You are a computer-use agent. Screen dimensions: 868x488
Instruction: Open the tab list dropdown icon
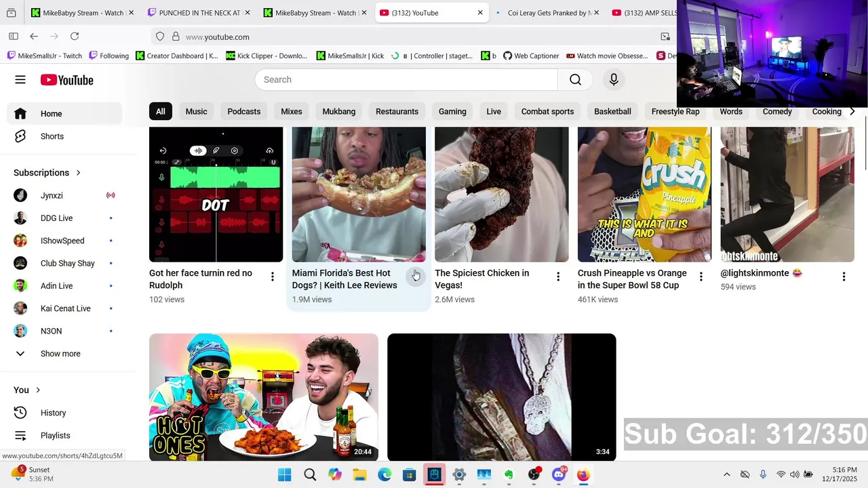(x=11, y=13)
